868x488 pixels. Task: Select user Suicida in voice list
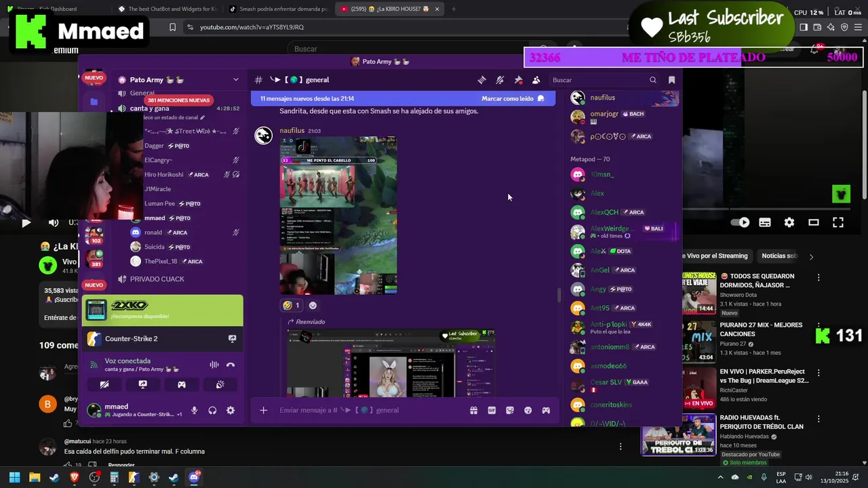pyautogui.click(x=155, y=247)
